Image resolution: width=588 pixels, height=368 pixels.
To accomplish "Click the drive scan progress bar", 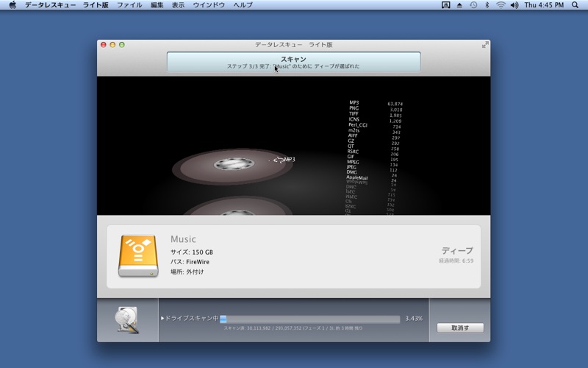I will [x=309, y=319].
